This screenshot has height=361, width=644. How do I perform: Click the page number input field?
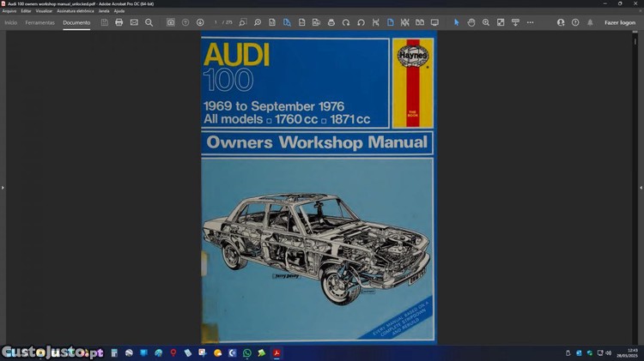click(x=217, y=22)
